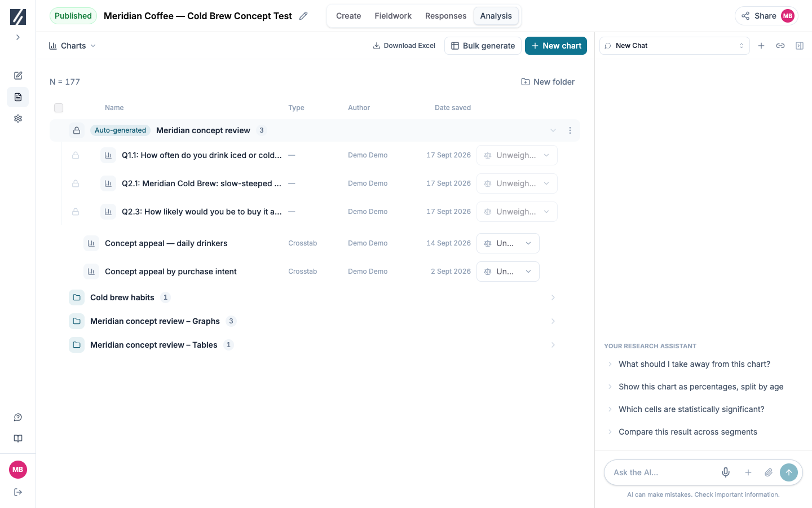Toggle the select-all checkbox
The width and height of the screenshot is (812, 508).
(59, 108)
